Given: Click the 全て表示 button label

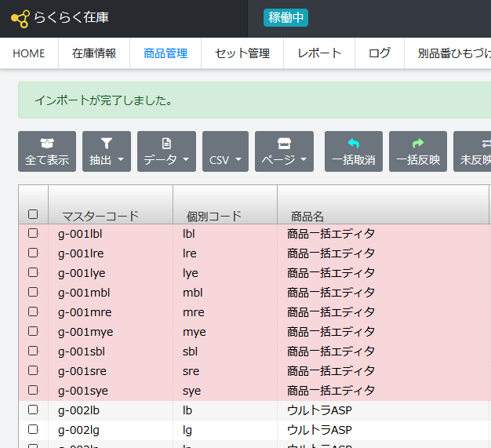Looking at the screenshot, I should (x=47, y=160).
